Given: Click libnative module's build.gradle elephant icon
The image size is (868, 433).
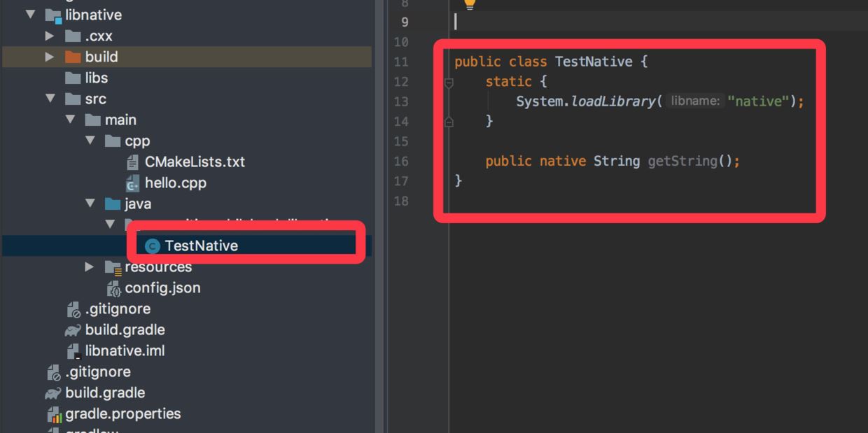Looking at the screenshot, I should pyautogui.click(x=73, y=330).
